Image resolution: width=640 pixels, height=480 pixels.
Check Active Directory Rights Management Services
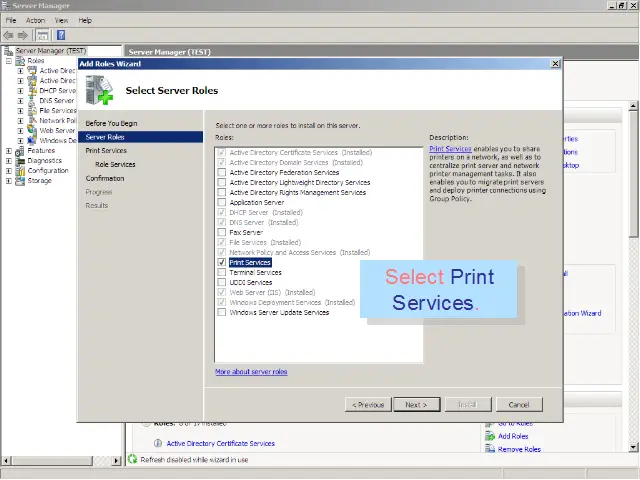point(222,192)
